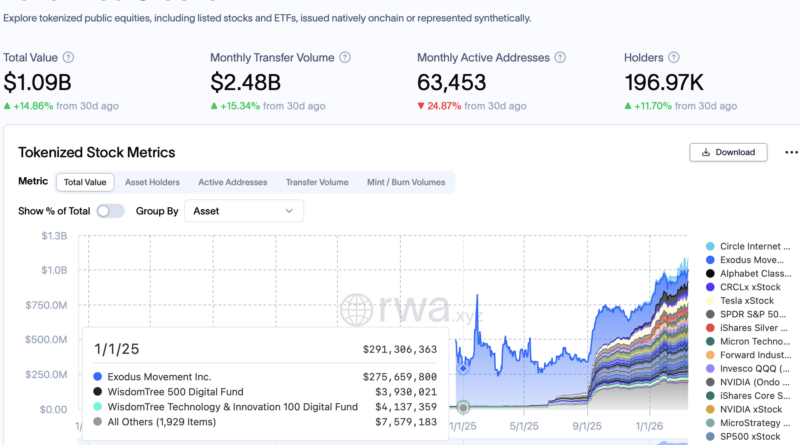
Task: Click the chevron arrow in Group By selector
Action: (289, 211)
